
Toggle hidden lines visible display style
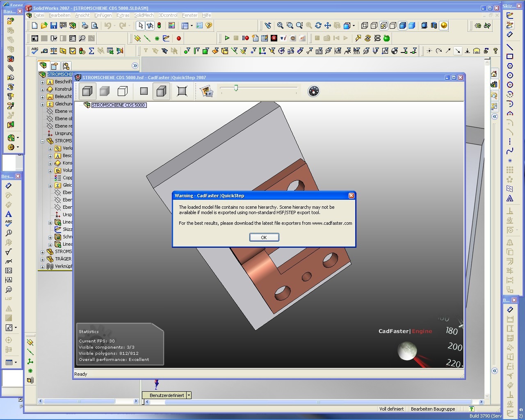pos(374,25)
